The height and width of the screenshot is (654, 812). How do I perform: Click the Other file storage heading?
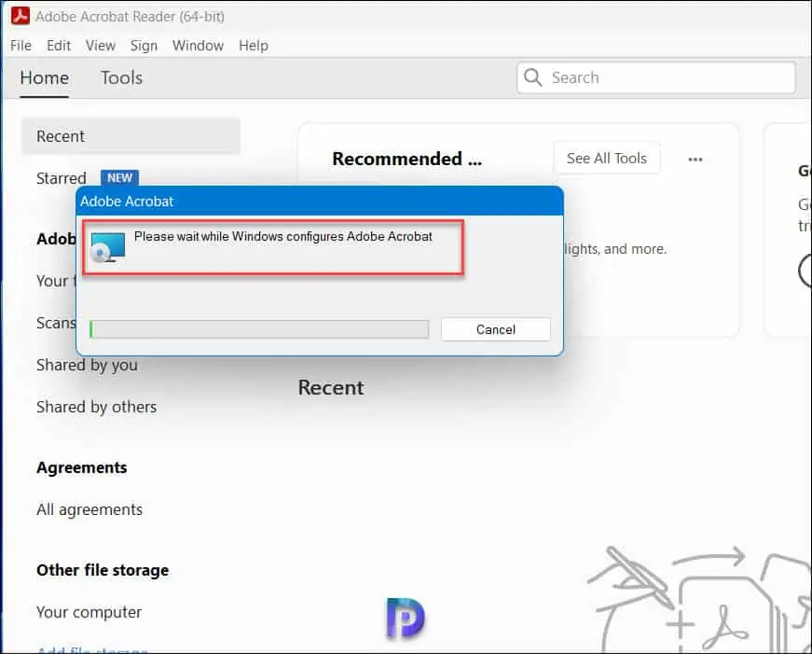[x=103, y=570]
